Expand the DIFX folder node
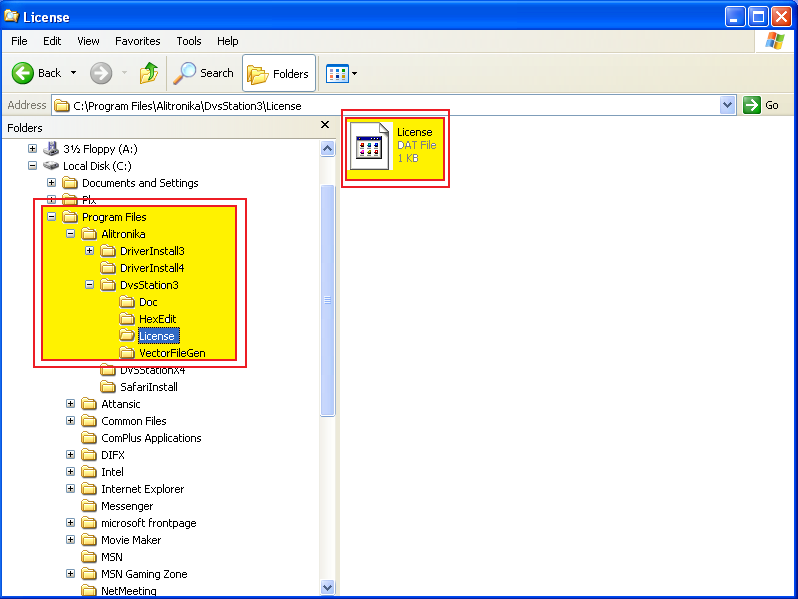This screenshot has height=599, width=798. [71, 454]
